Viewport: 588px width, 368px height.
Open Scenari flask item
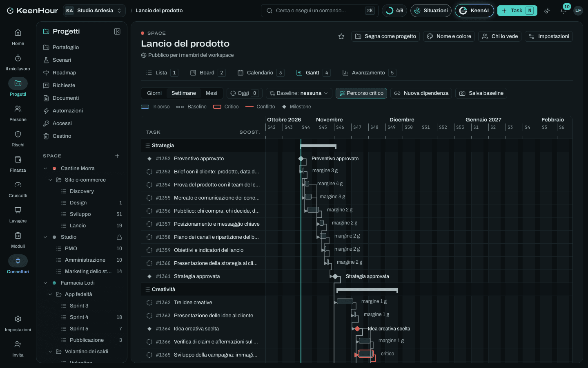[82, 60]
